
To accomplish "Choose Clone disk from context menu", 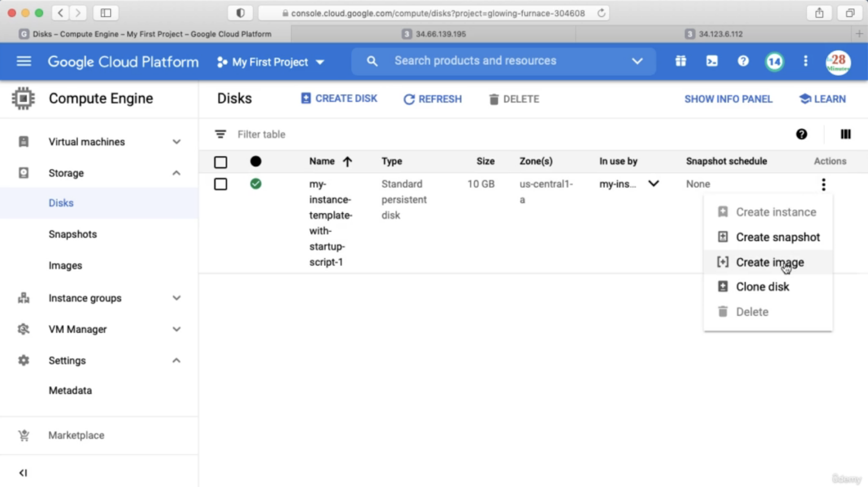I will coord(768,286).
